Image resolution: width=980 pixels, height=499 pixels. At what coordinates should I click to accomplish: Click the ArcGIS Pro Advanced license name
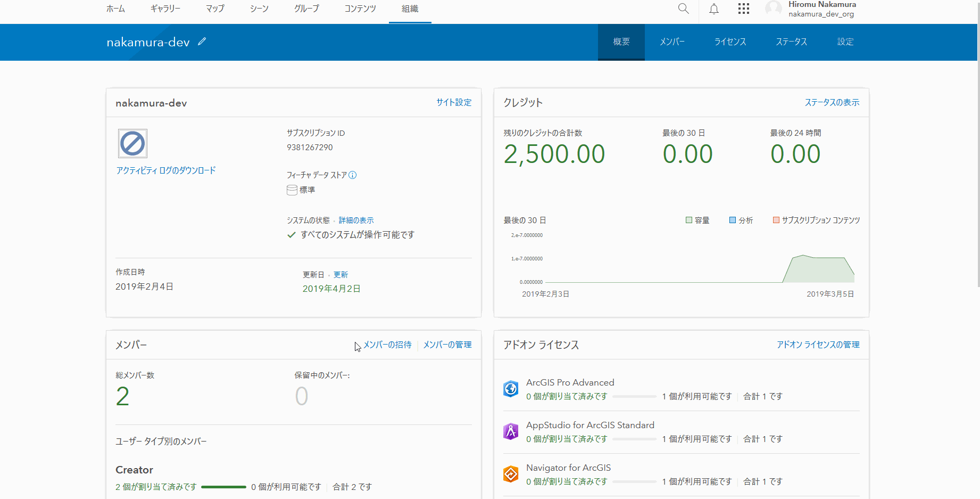click(570, 382)
